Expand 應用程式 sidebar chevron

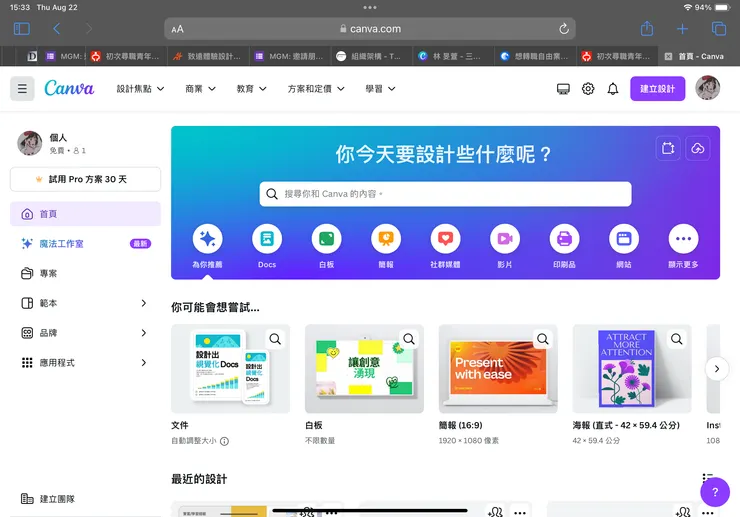click(x=144, y=363)
